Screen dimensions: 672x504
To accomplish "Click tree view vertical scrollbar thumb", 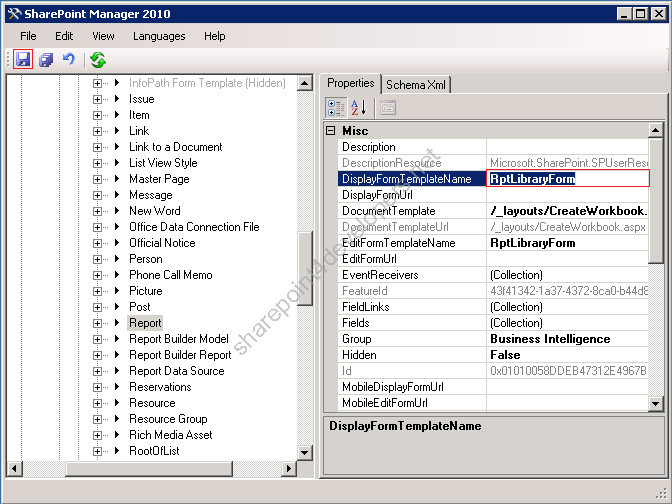I will point(305,268).
